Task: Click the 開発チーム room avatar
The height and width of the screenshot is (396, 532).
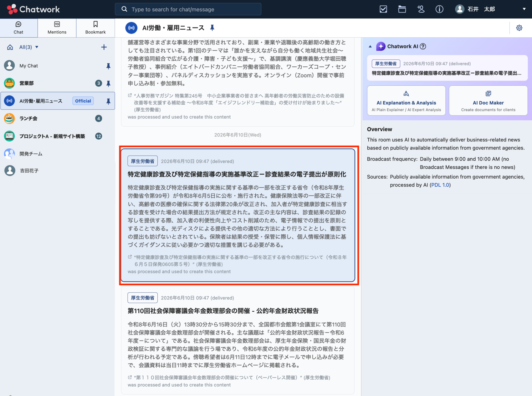Action: coord(10,154)
